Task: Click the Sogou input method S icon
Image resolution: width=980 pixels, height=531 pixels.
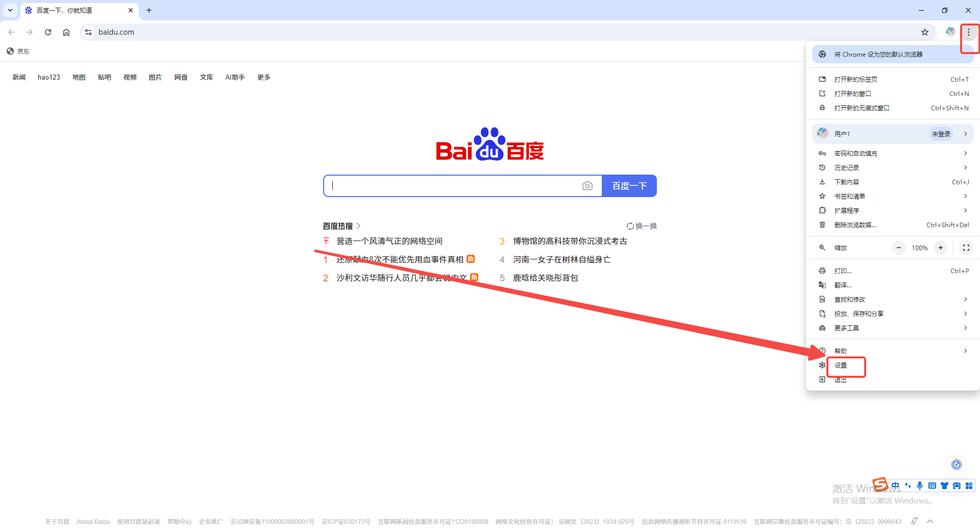Action: pos(880,484)
